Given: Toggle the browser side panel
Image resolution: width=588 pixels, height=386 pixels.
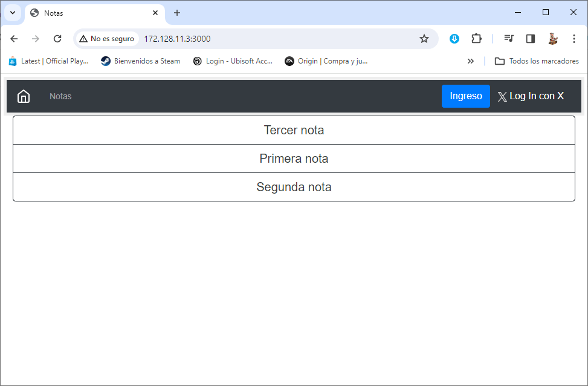Looking at the screenshot, I should coord(531,39).
